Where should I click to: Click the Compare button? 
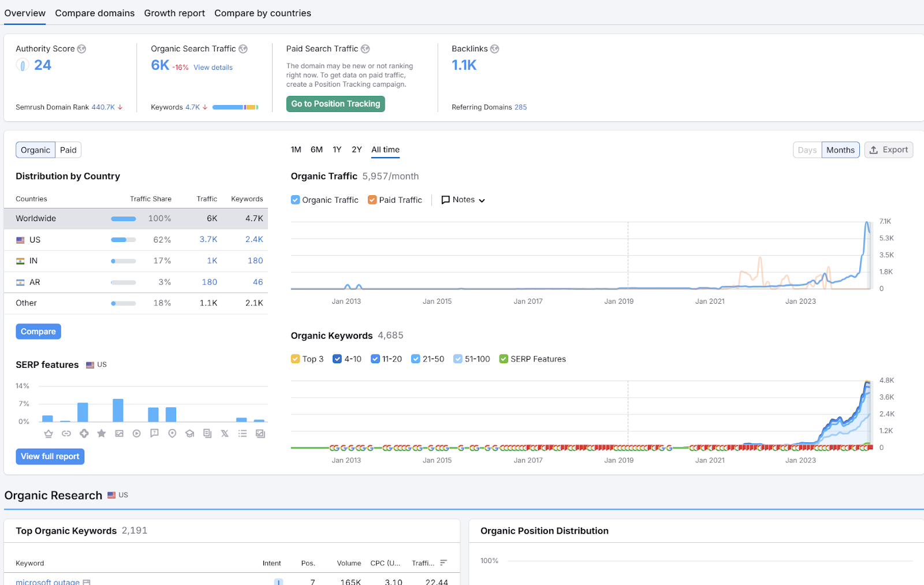pos(38,331)
